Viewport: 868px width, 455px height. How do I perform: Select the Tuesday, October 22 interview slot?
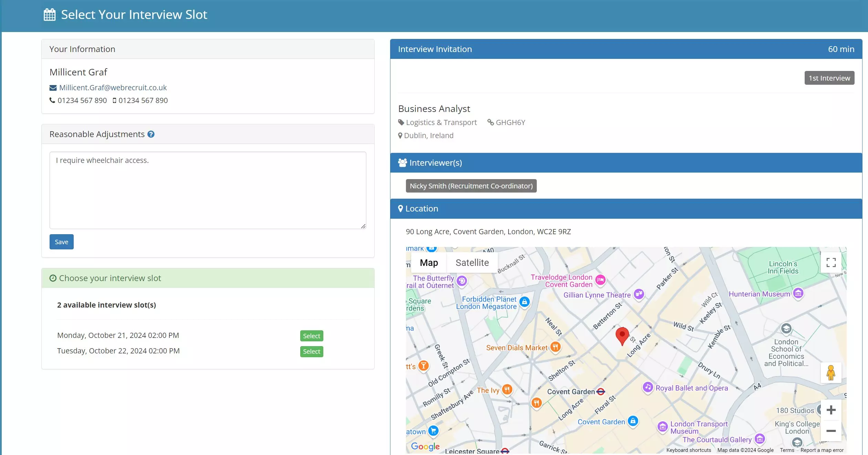[311, 351]
